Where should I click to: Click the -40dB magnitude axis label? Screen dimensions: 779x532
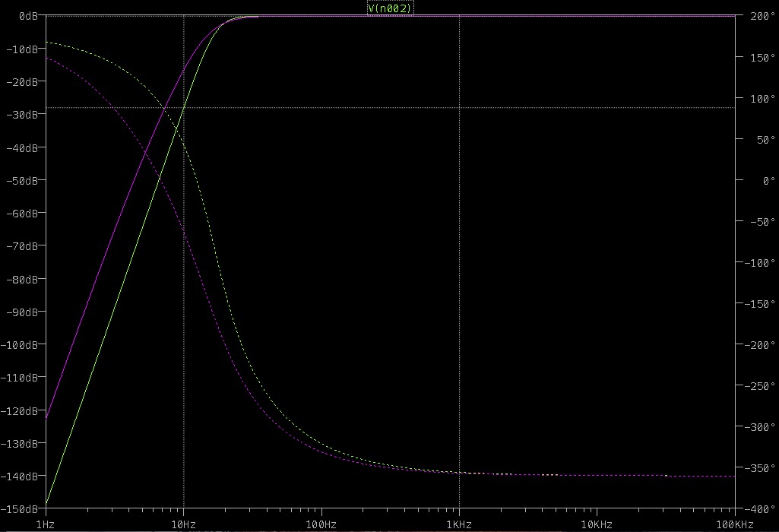click(x=22, y=147)
